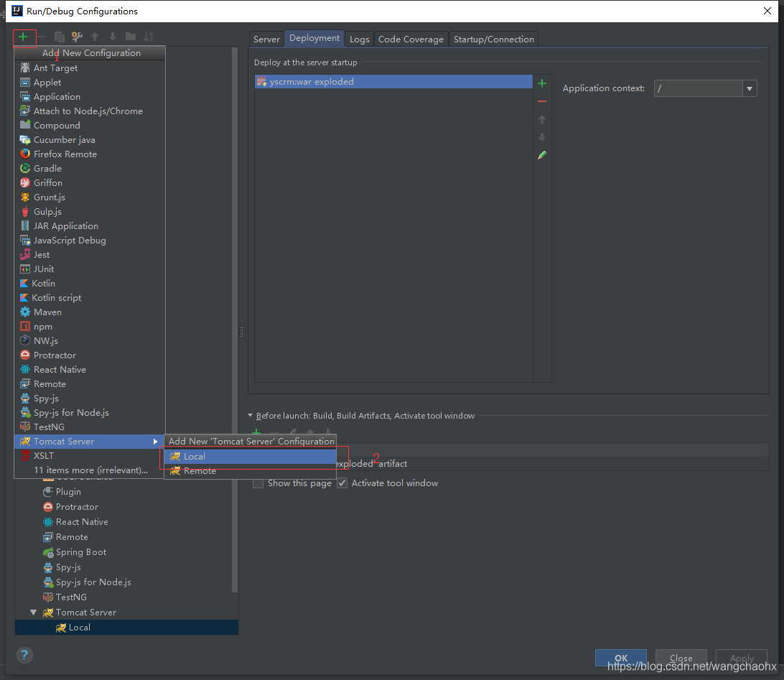Toggle Activate tool window checkbox
The height and width of the screenshot is (680, 784).
click(x=342, y=483)
